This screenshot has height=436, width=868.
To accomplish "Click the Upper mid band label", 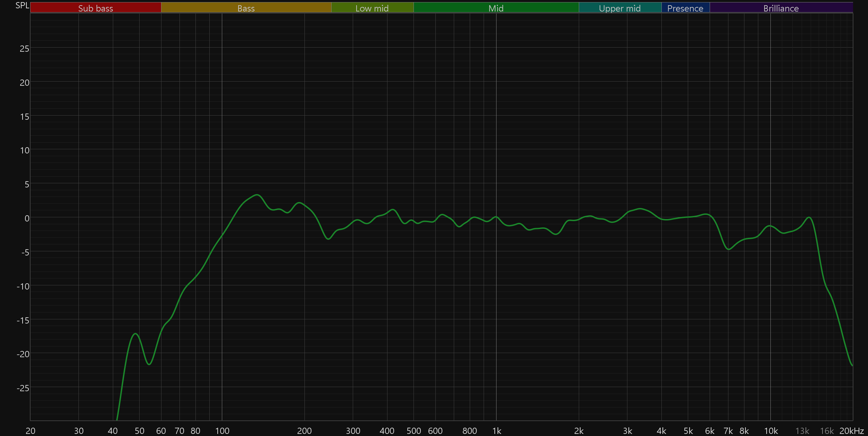I will point(620,8).
